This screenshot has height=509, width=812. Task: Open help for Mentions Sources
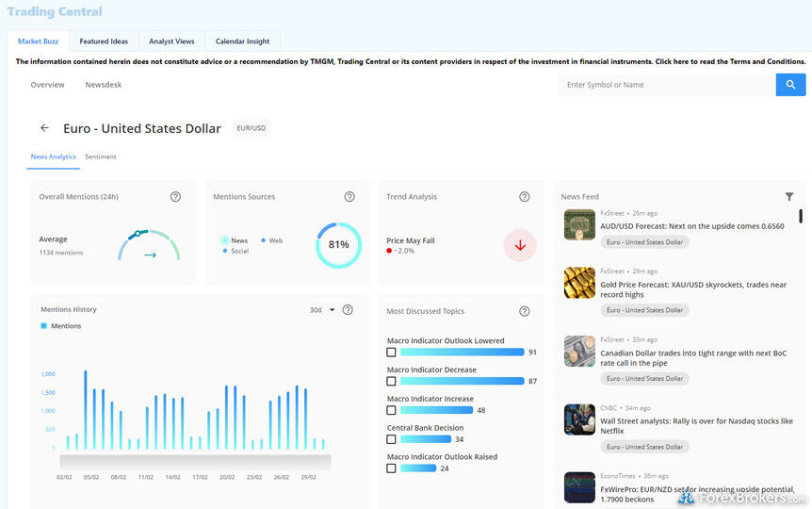point(349,196)
